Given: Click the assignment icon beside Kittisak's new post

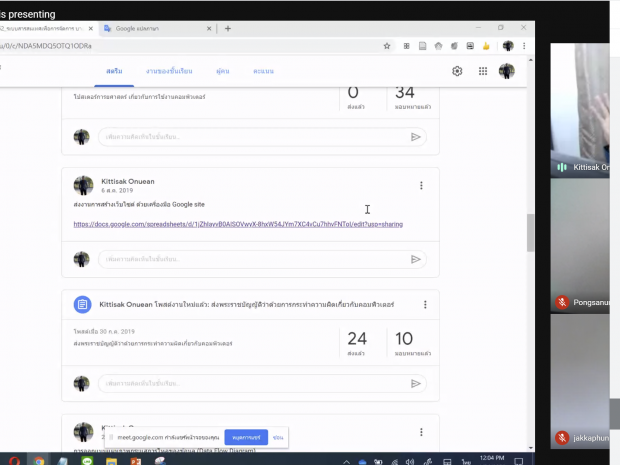Looking at the screenshot, I should pyautogui.click(x=83, y=304).
